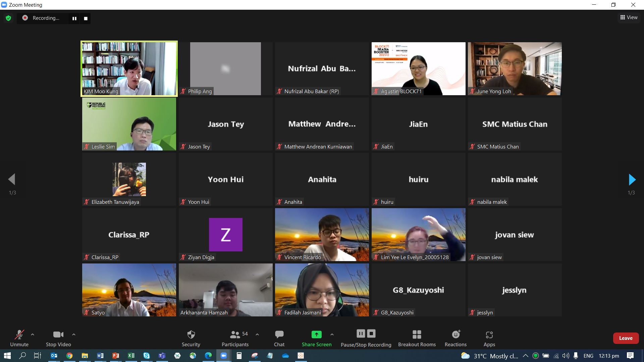The image size is (644, 362).
Task: Click the green encryption shield icon
Action: [8, 18]
